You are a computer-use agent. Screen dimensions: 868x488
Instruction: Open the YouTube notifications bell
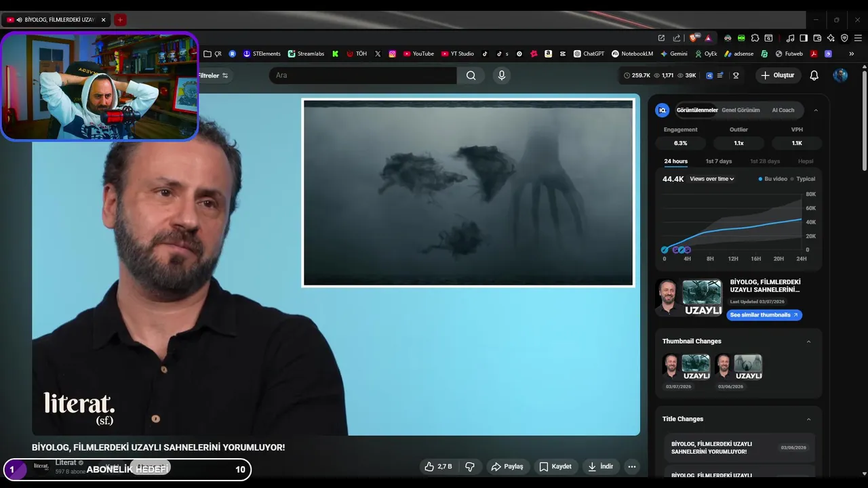click(x=814, y=75)
